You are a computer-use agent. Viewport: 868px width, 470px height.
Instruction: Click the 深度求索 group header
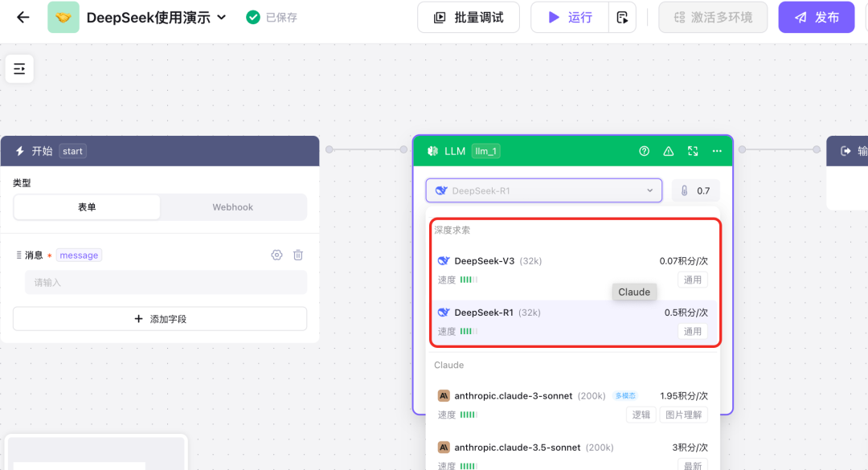click(452, 230)
